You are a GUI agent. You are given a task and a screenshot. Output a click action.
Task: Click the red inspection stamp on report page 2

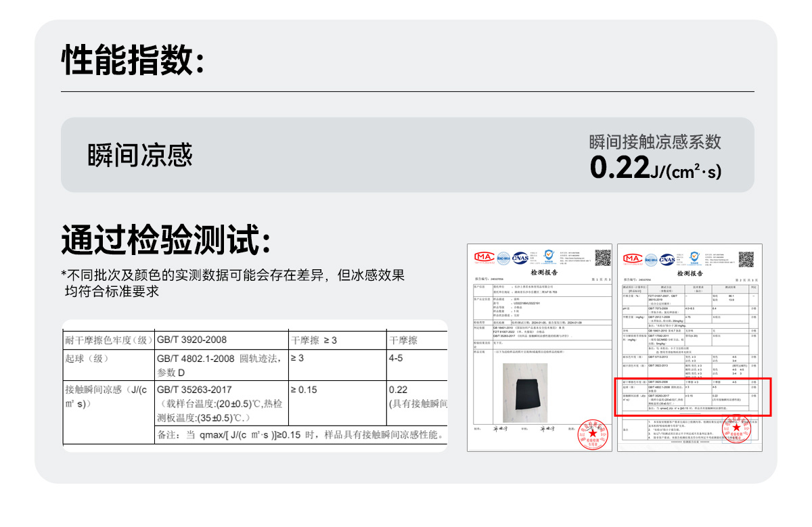(738, 428)
